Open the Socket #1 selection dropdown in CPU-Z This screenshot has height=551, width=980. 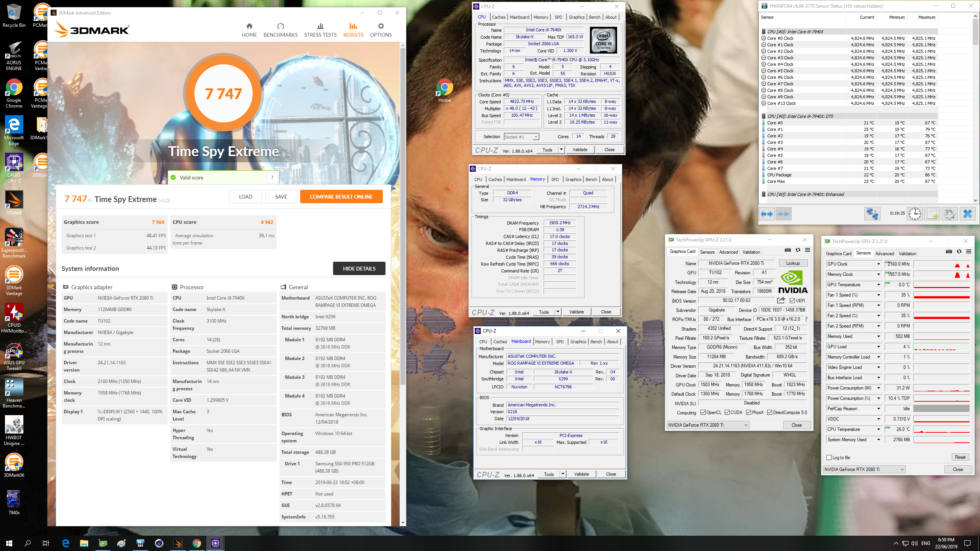pos(521,137)
